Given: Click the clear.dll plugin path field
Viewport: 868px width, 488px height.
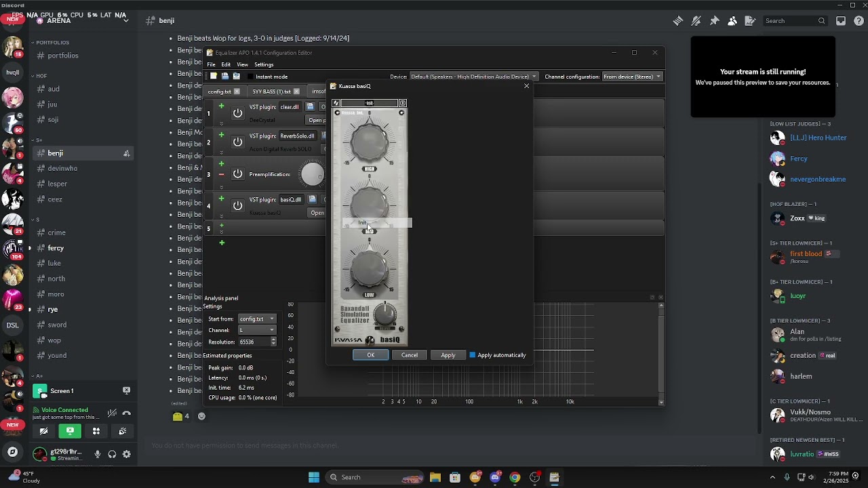Looking at the screenshot, I should (x=290, y=107).
